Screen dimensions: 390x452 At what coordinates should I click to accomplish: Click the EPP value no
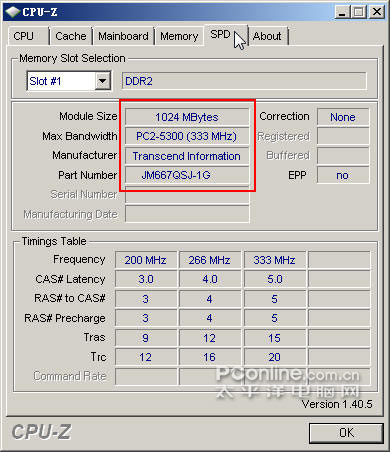[x=343, y=175]
